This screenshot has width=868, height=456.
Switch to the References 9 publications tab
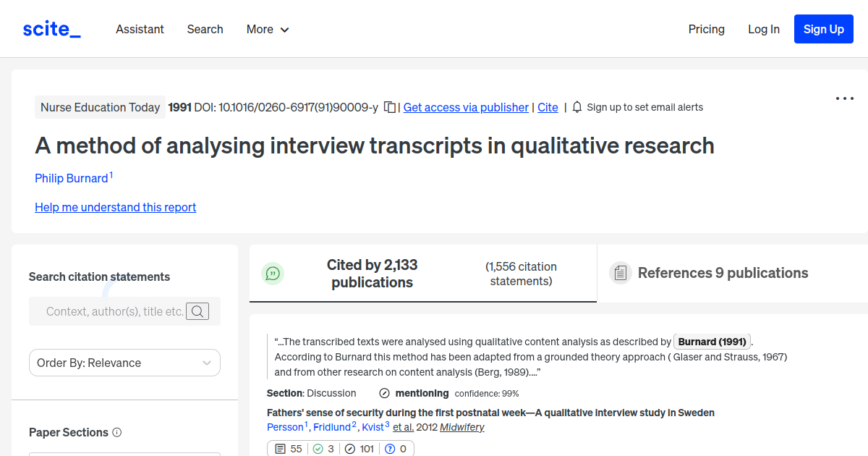(723, 273)
